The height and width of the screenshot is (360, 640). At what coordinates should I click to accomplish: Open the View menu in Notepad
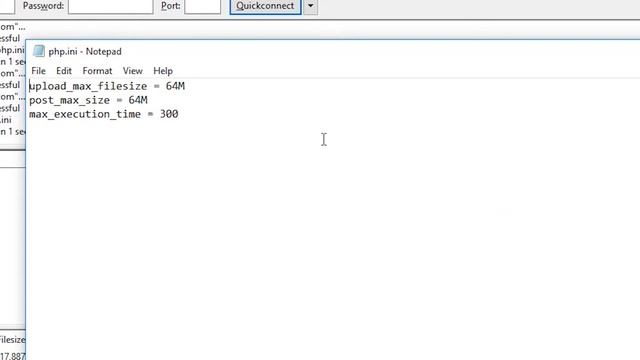coord(133,71)
